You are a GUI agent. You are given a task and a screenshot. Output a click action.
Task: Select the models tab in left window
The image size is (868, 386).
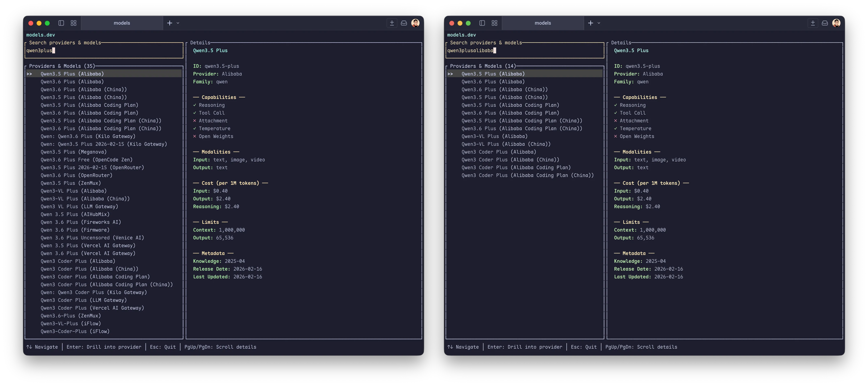pyautogui.click(x=122, y=23)
